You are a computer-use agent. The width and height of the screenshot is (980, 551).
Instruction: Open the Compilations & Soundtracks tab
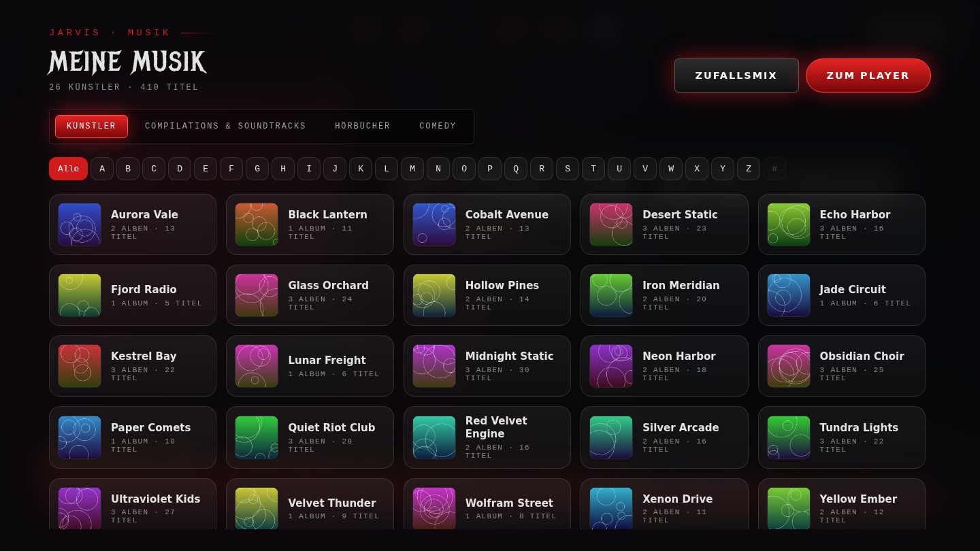225,127
